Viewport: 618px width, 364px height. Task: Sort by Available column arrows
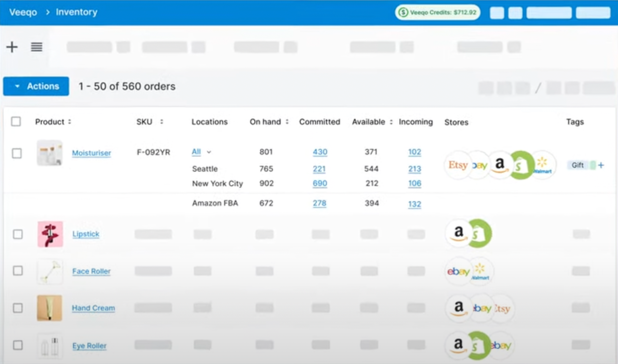391,122
